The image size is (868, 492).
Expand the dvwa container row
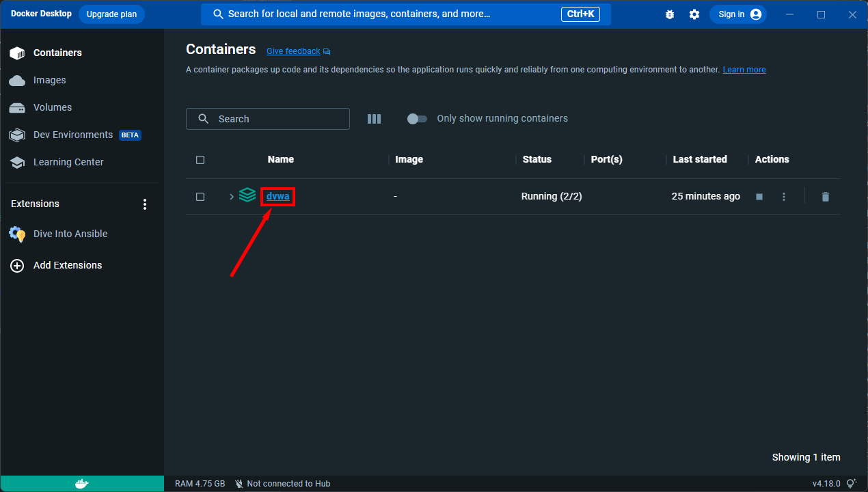231,196
